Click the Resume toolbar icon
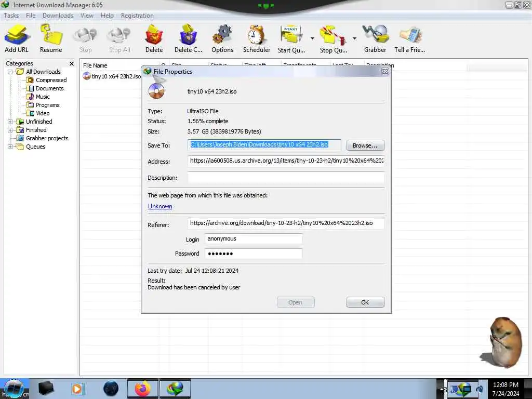The image size is (532, 399). point(51,38)
